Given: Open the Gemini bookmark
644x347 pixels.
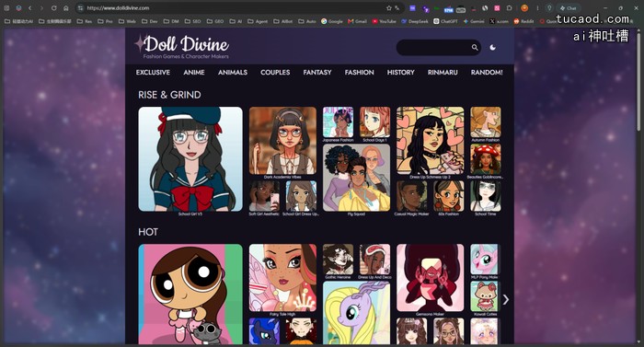Looking at the screenshot, I should [474, 21].
